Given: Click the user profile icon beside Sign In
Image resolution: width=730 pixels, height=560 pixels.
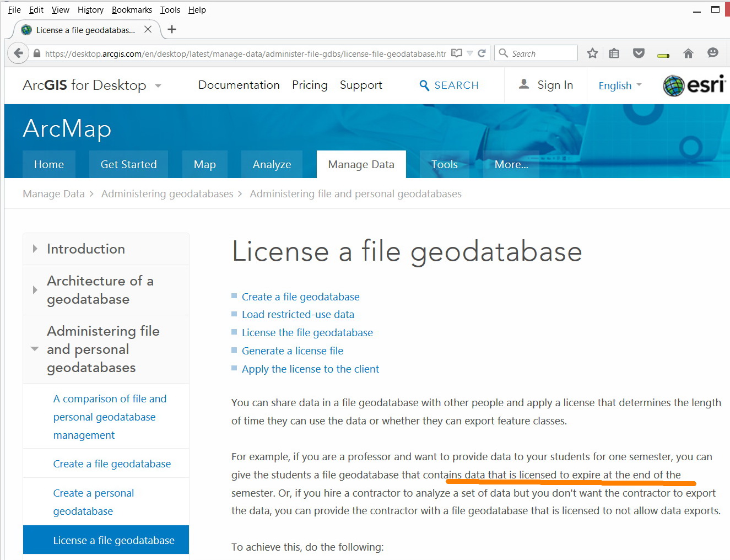Looking at the screenshot, I should [524, 84].
